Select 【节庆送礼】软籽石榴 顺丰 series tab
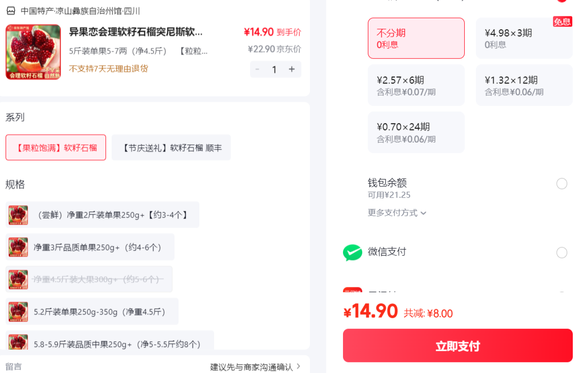 [x=171, y=148]
